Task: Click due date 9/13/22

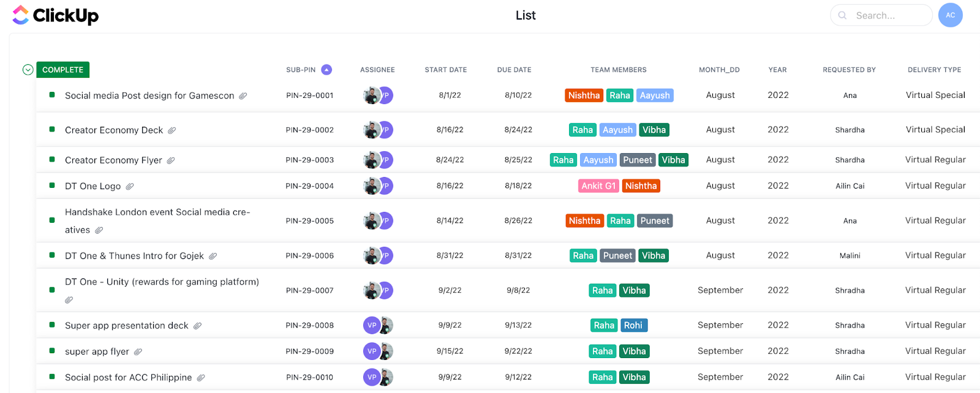Action: coord(518,326)
